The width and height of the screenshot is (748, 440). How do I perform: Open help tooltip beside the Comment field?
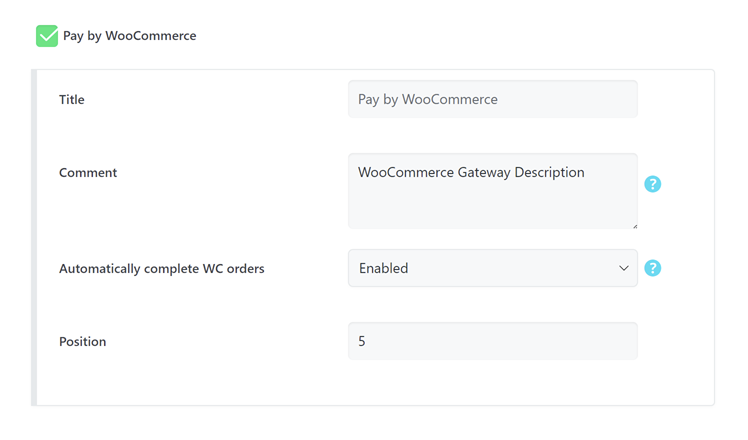[x=653, y=184]
